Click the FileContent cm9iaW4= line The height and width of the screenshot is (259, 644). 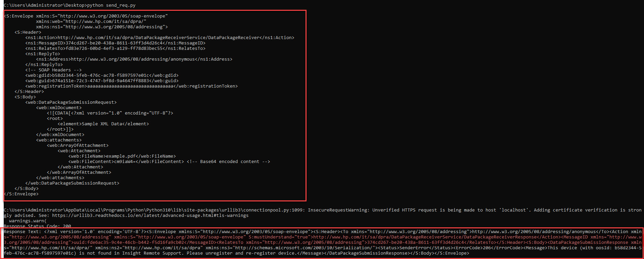pos(169,162)
